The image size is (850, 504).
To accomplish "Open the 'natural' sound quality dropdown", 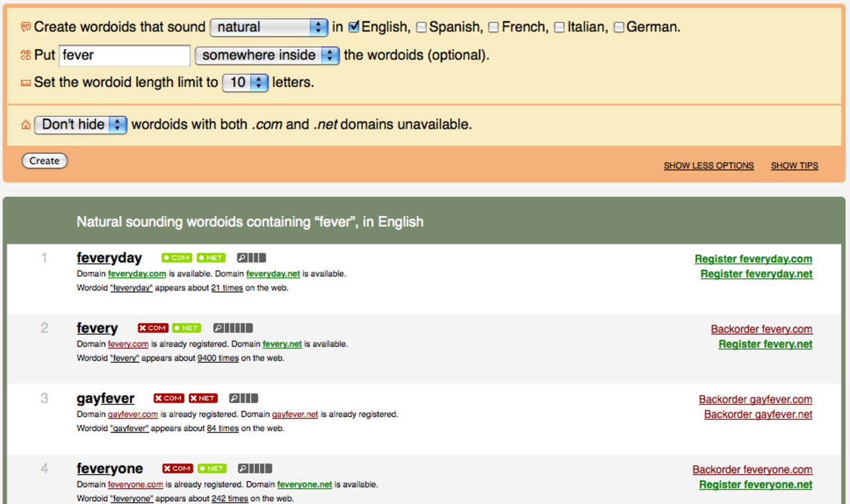I will [269, 27].
